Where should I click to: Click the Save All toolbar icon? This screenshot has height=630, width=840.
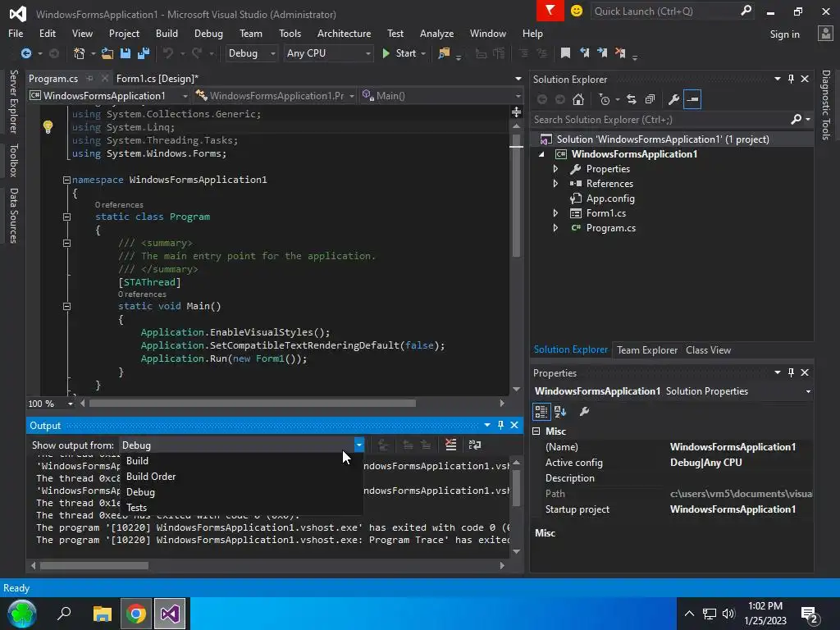pos(144,53)
